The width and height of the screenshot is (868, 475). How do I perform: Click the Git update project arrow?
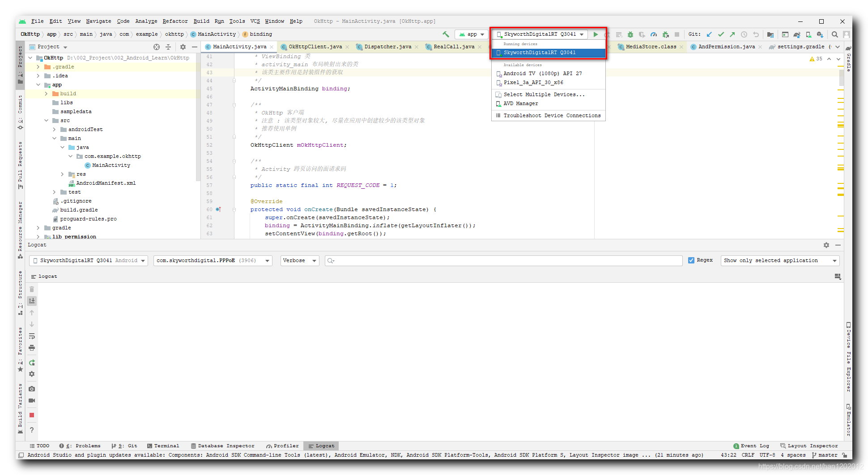point(709,34)
